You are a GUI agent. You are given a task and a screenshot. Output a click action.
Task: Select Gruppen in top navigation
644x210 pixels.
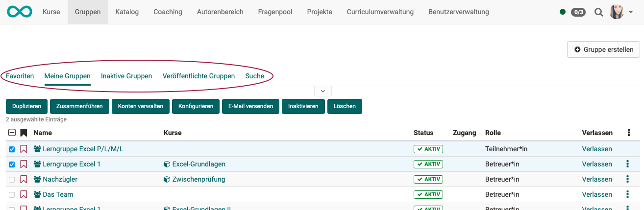[88, 12]
